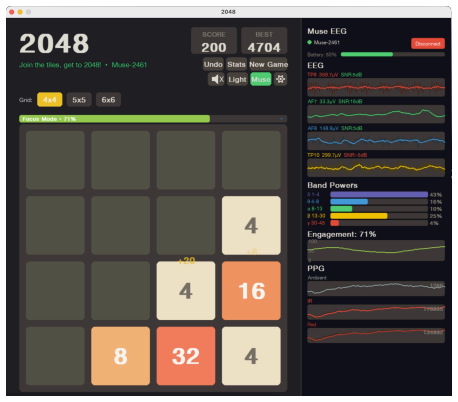Click the SCORE box showing 200
The height and width of the screenshot is (402, 458).
coord(214,41)
